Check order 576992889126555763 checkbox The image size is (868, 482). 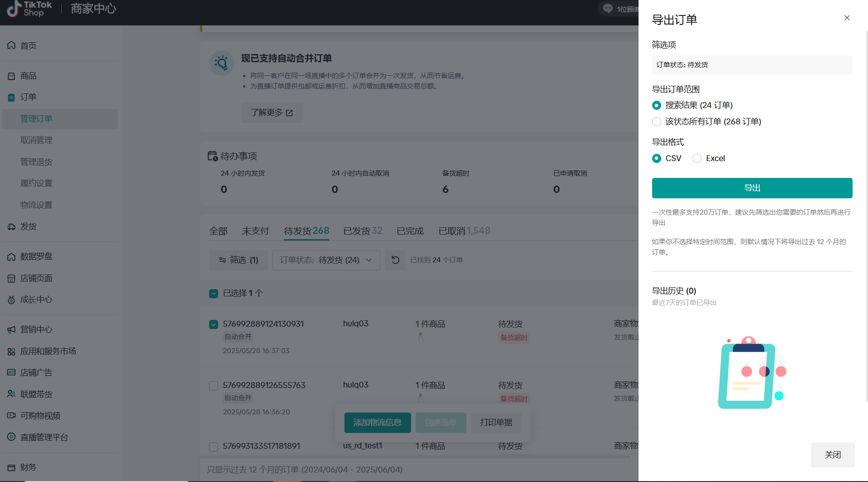tap(214, 386)
